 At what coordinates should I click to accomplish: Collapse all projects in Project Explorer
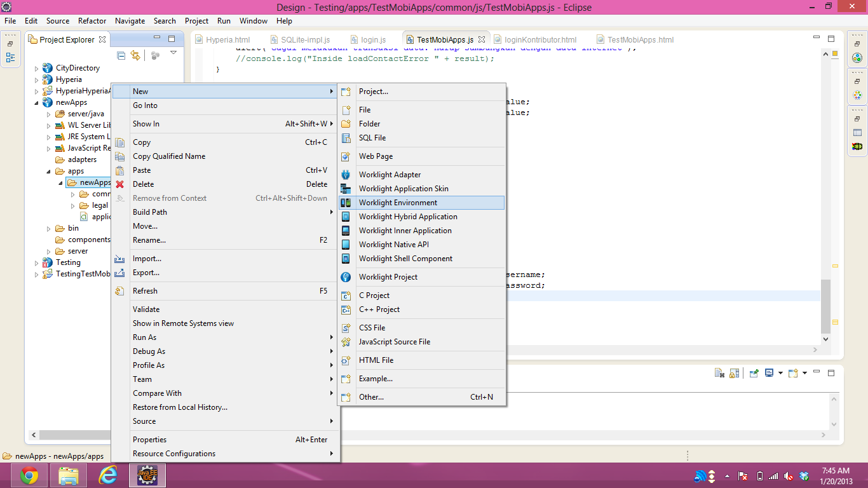pyautogui.click(x=121, y=56)
